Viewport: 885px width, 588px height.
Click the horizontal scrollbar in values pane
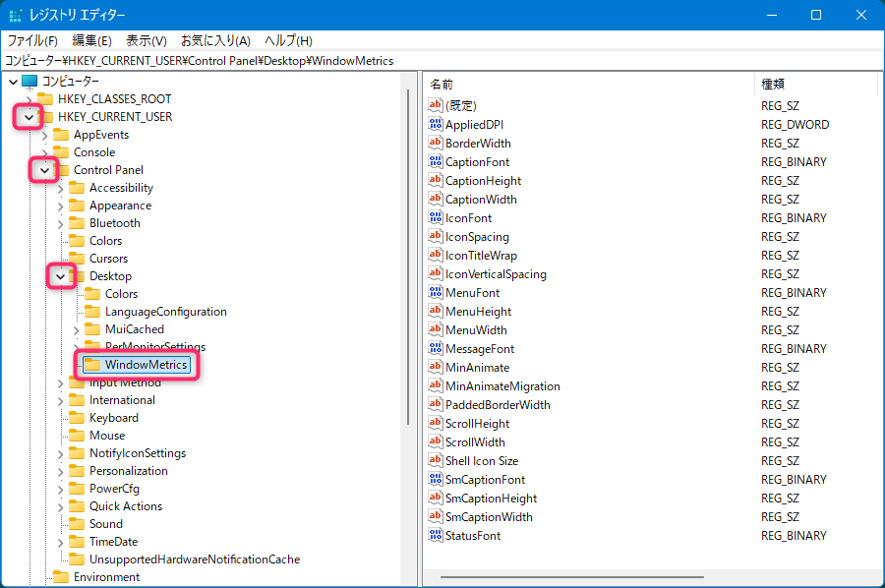pos(571,577)
